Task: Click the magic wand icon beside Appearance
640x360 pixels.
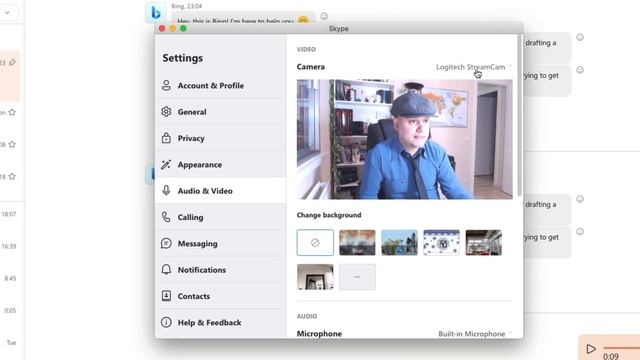Action: pos(166,164)
